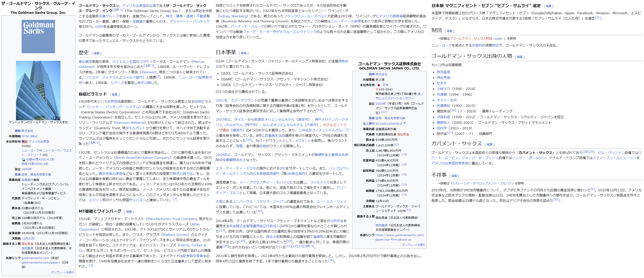644x278 pixels.
Task: Follow the ユニバーサル・スタジオ・ジャパン link
Action: click(x=259, y=202)
